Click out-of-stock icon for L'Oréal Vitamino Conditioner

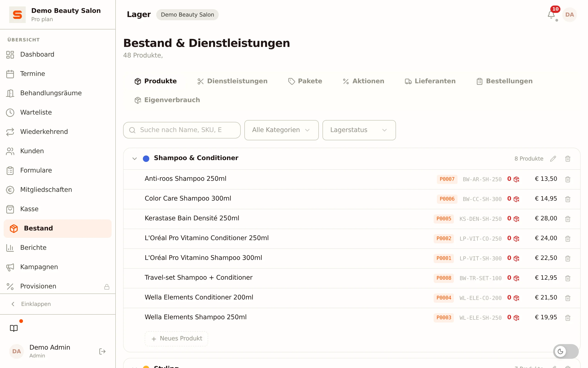click(516, 239)
